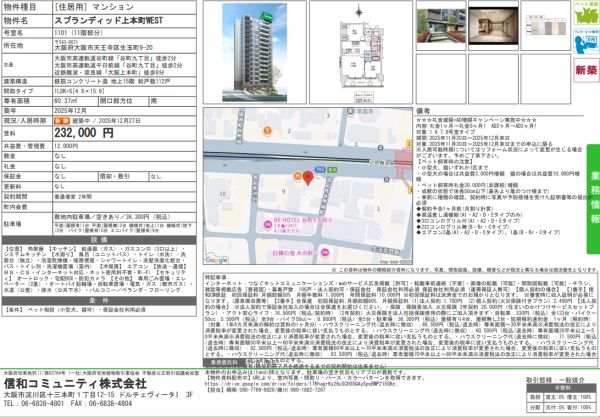Click the pet-friendly cat and dog badge
This screenshot has height=417, width=600.
click(586, 12)
